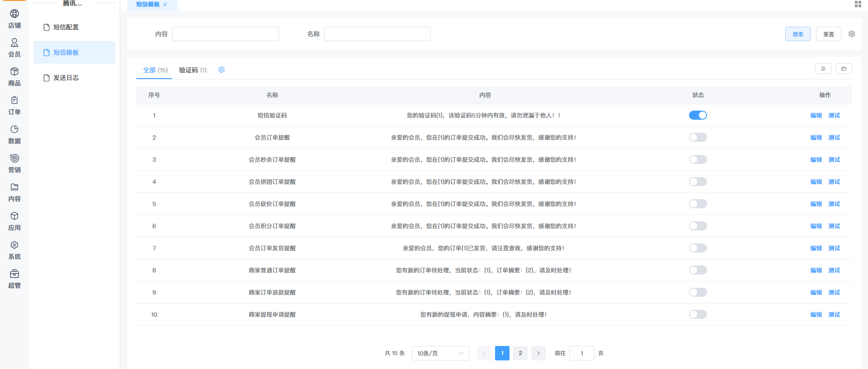Viewport: 868px width, 369px height.
Task: Click the 共 15 条 total count text
Action: click(395, 353)
